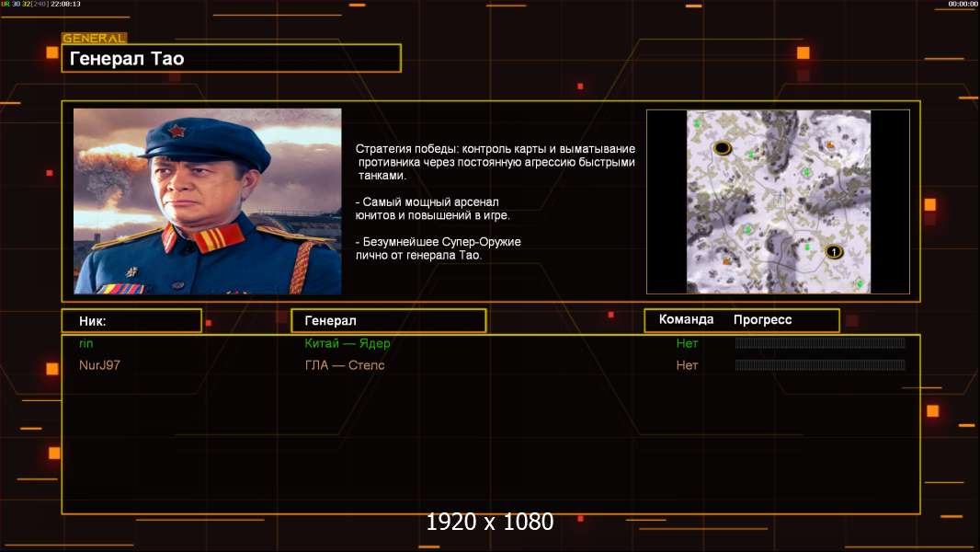The width and height of the screenshot is (980, 552).
Task: Click the "Команда" column header
Action: pyautogui.click(x=686, y=319)
